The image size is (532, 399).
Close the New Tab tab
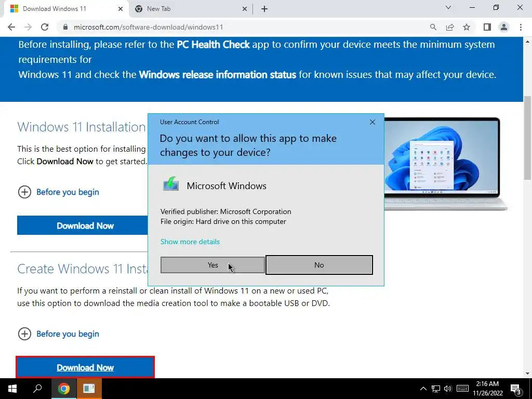click(x=245, y=9)
